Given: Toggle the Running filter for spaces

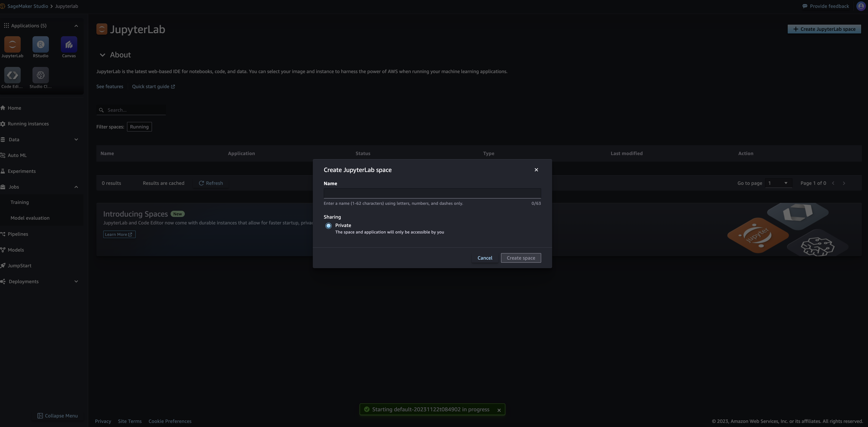Looking at the screenshot, I should click(139, 127).
